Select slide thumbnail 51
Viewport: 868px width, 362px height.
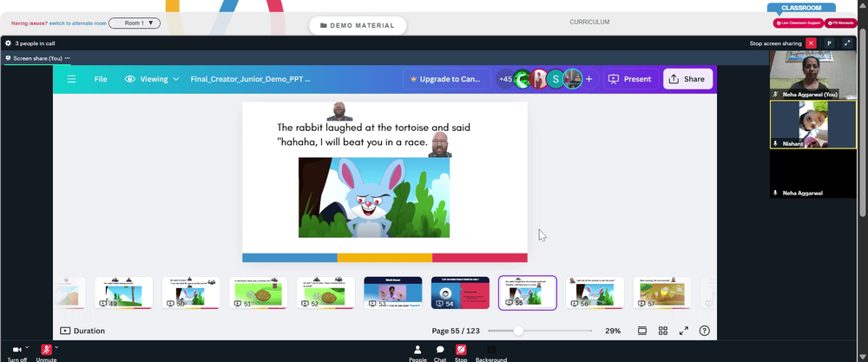tap(258, 293)
